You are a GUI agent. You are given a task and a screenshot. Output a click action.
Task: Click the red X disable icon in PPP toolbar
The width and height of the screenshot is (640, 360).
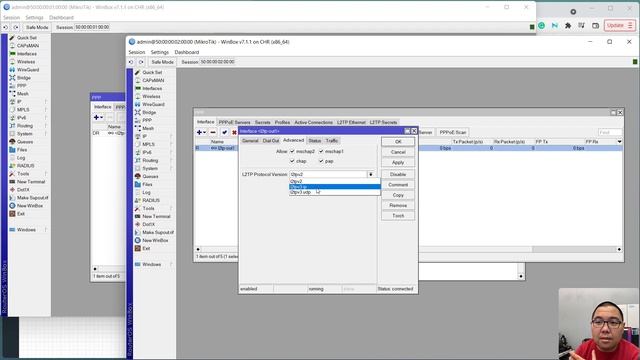tap(234, 132)
